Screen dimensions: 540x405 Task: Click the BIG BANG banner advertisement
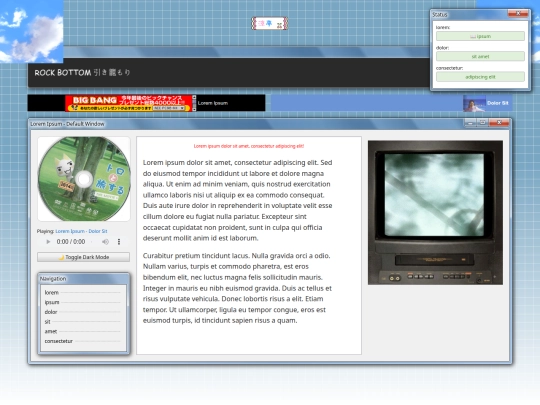coord(131,103)
